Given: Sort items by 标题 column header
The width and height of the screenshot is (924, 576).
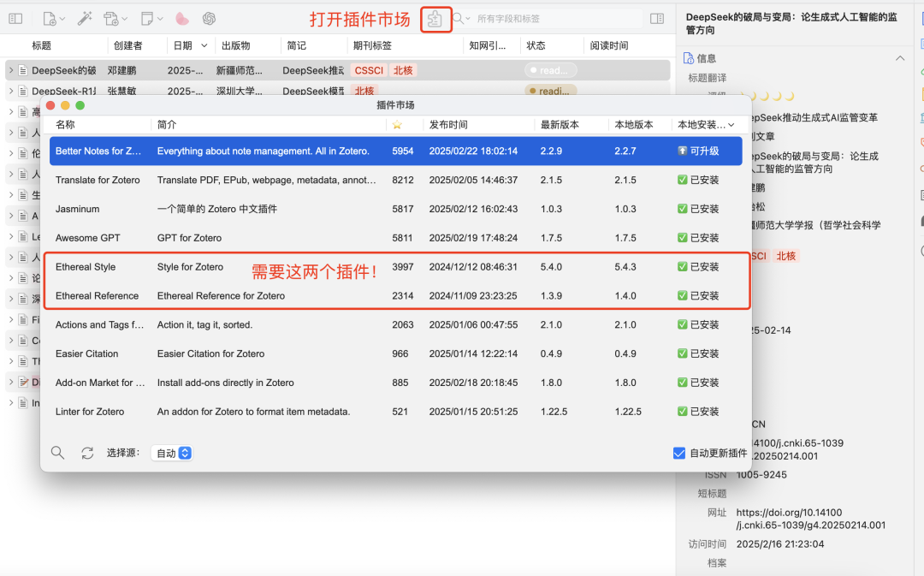Looking at the screenshot, I should (41, 45).
